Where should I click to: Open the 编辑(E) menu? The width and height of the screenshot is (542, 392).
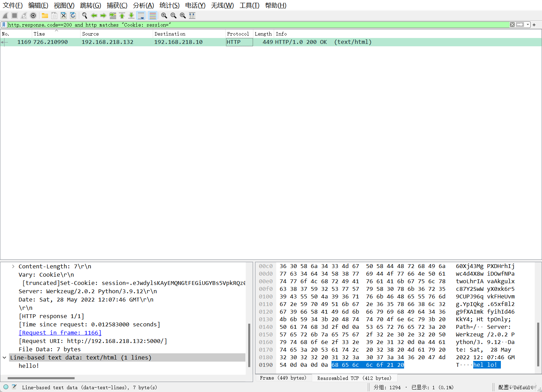coord(38,6)
